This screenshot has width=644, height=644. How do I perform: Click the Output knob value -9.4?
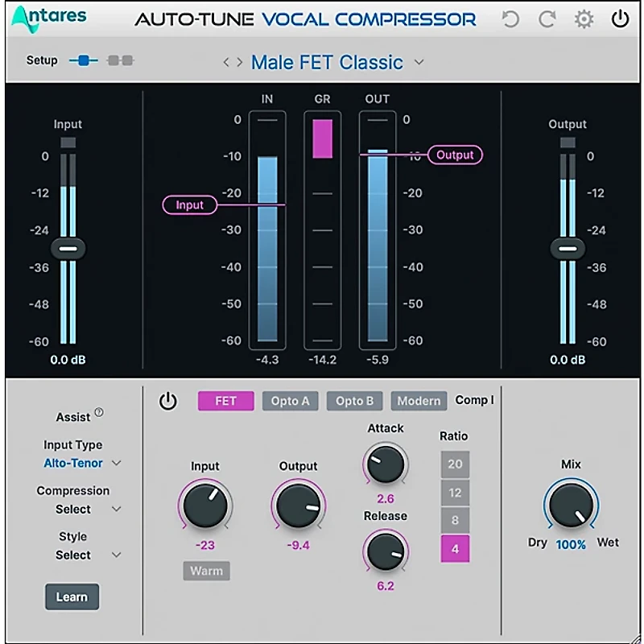click(298, 545)
